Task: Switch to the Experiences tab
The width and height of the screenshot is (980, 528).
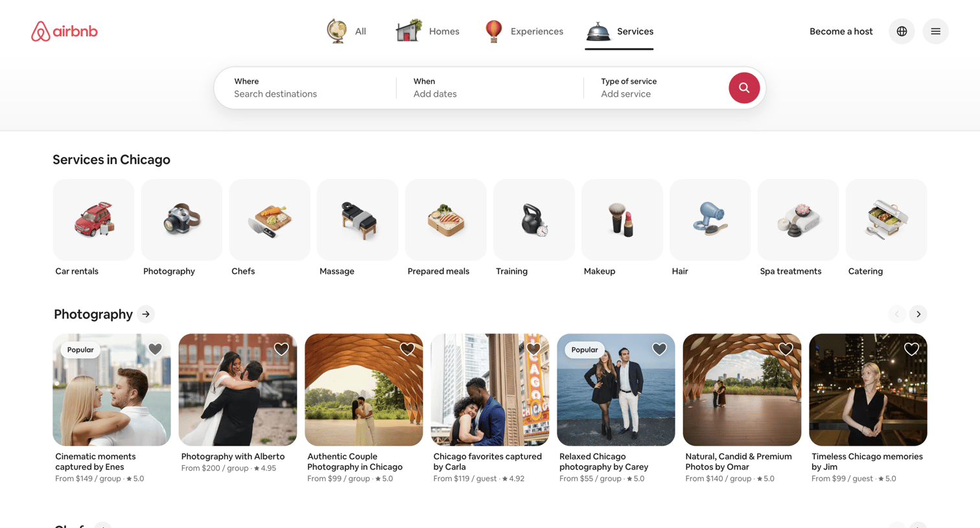Action: click(524, 31)
